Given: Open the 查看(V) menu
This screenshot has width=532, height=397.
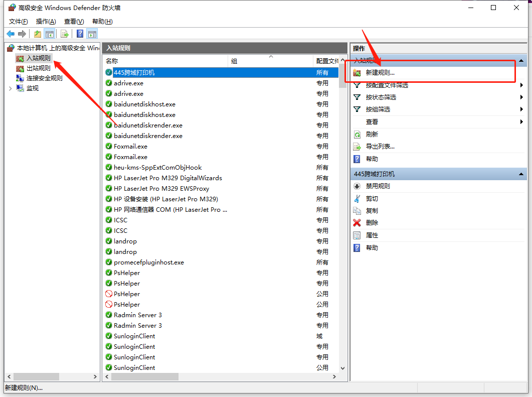Looking at the screenshot, I should pos(74,22).
